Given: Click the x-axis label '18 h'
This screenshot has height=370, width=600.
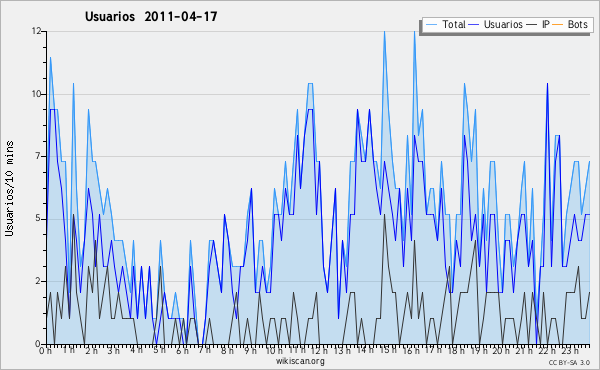Looking at the screenshot, I should [x=456, y=350].
